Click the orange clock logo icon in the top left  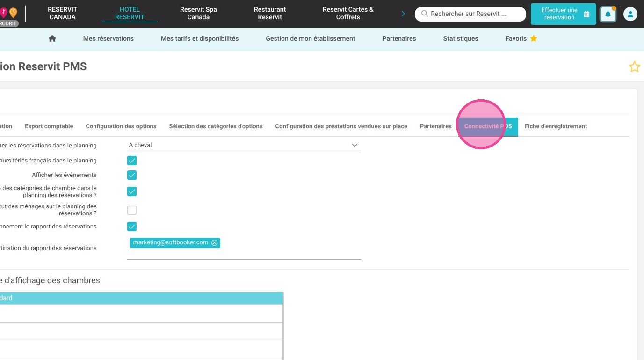coord(13,12)
